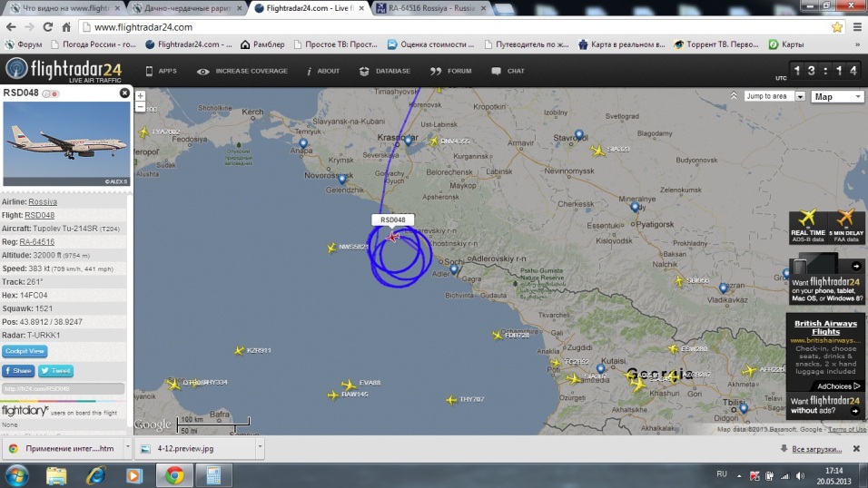Open the RSD048 flight link

click(39, 215)
